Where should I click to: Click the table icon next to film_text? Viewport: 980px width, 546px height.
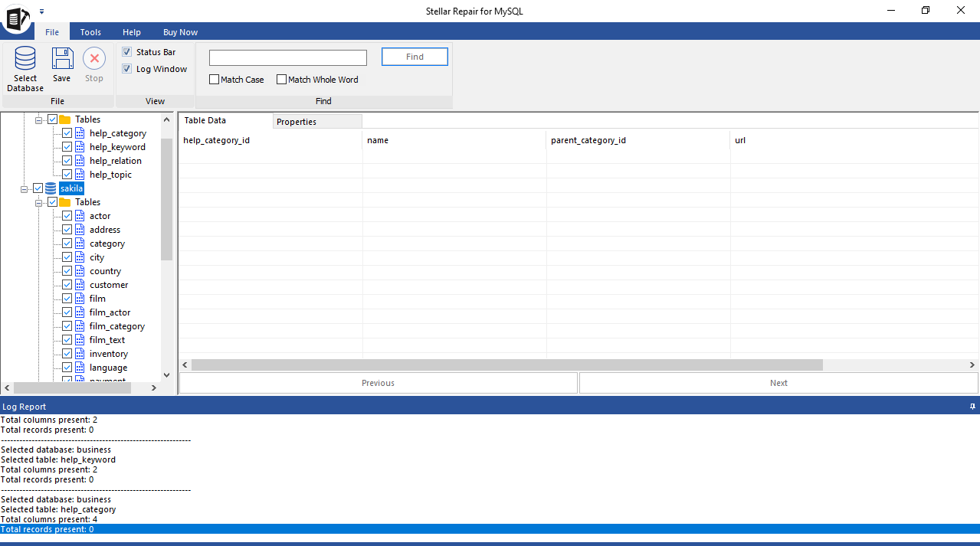[x=80, y=340]
